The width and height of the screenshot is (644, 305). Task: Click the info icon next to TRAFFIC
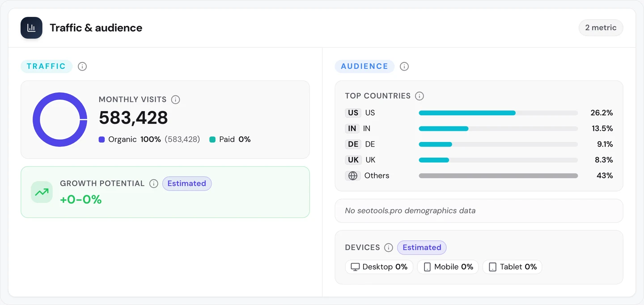click(82, 67)
